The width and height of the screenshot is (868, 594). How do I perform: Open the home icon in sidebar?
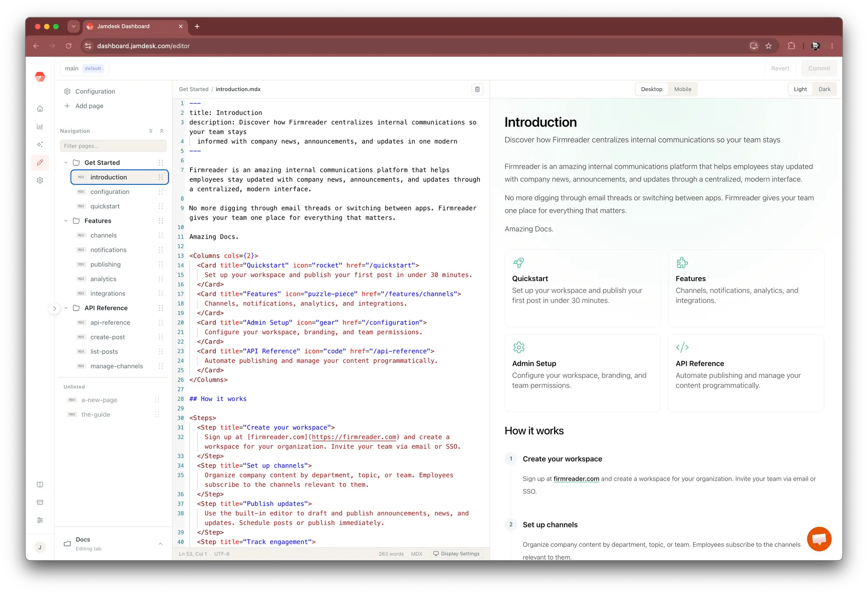tap(40, 108)
